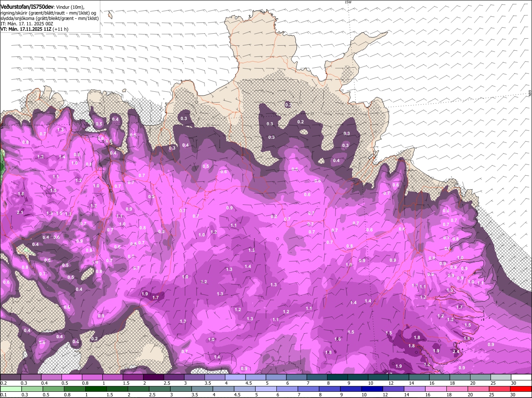Click the 30 label under the green legend row
532x398 pixels.
click(x=512, y=394)
